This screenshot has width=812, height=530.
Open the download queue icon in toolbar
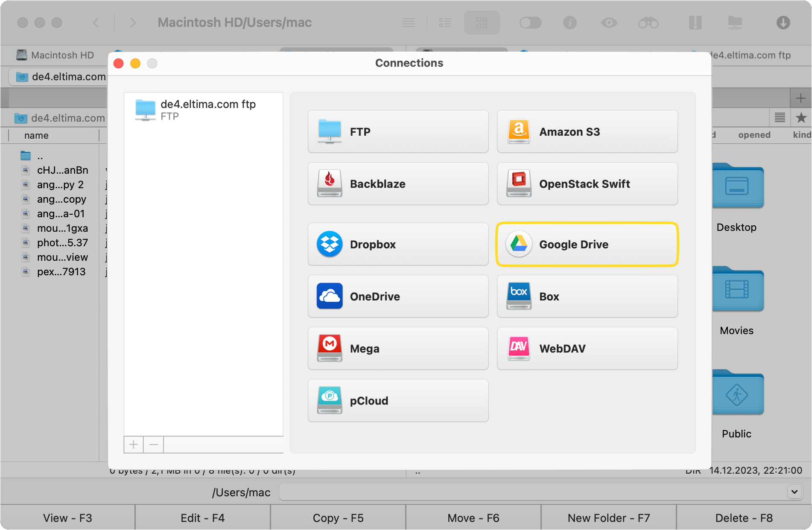tap(783, 23)
